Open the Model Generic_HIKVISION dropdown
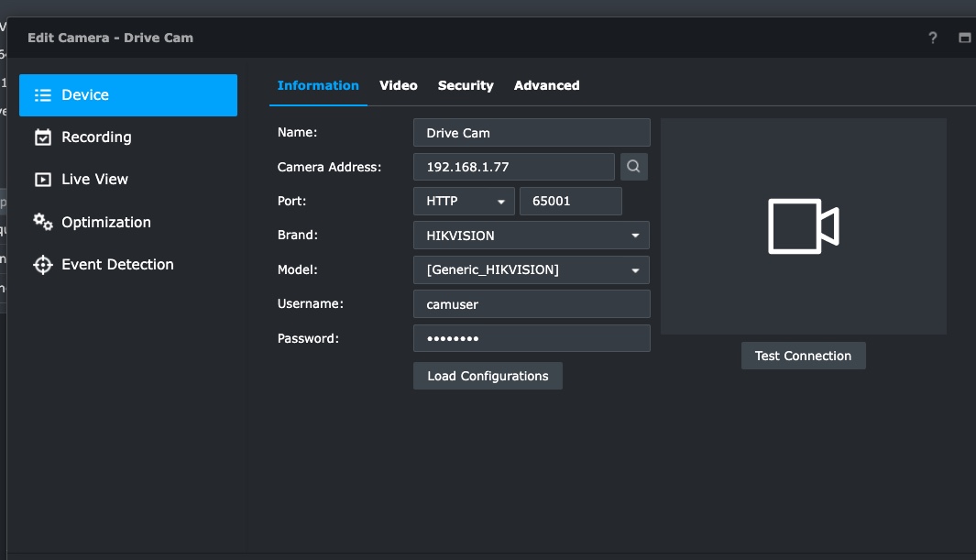976x560 pixels. click(x=531, y=270)
